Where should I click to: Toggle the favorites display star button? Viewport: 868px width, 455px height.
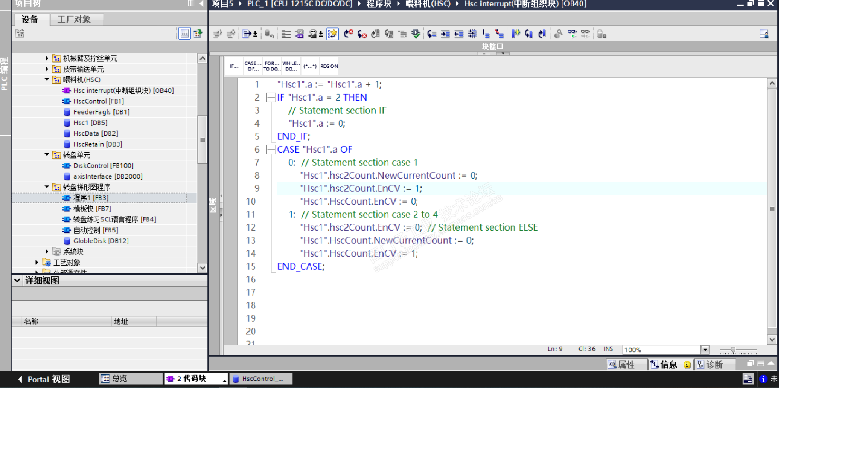(332, 34)
